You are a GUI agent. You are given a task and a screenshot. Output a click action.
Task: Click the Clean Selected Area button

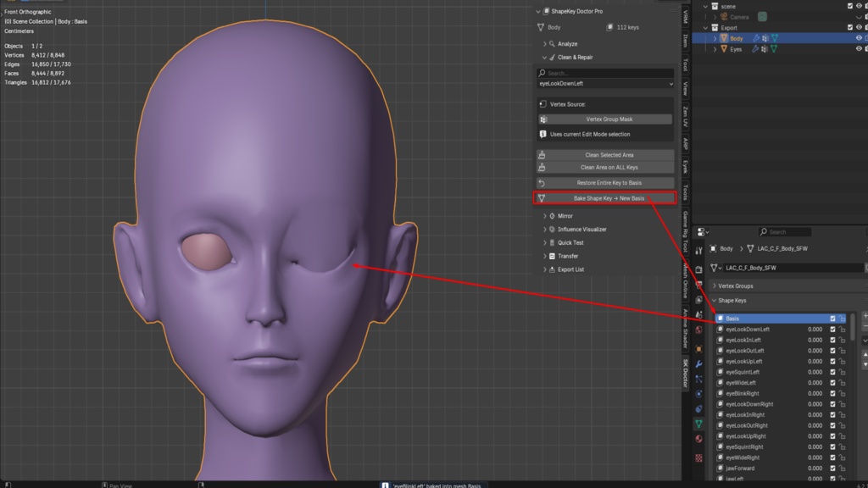coord(605,155)
